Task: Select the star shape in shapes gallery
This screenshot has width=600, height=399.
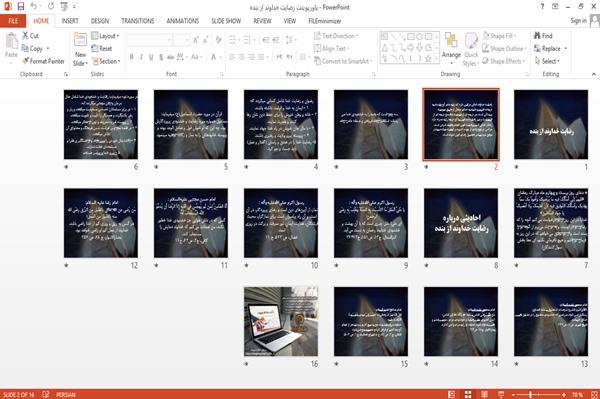Action: click(428, 59)
